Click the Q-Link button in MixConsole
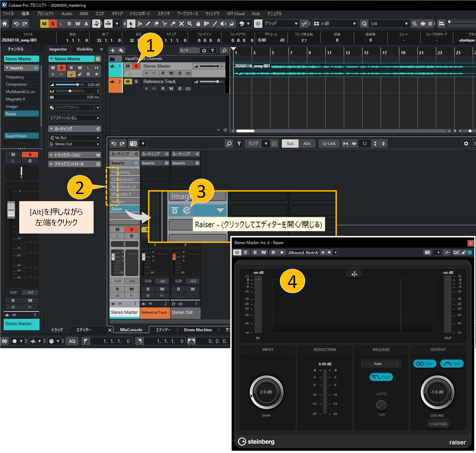The image size is (476, 453). [329, 144]
